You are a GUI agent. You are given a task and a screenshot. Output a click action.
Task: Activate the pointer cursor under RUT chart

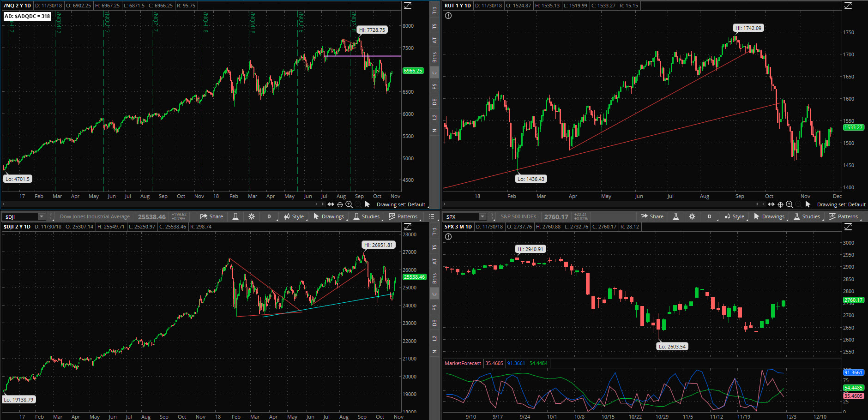[x=808, y=204]
